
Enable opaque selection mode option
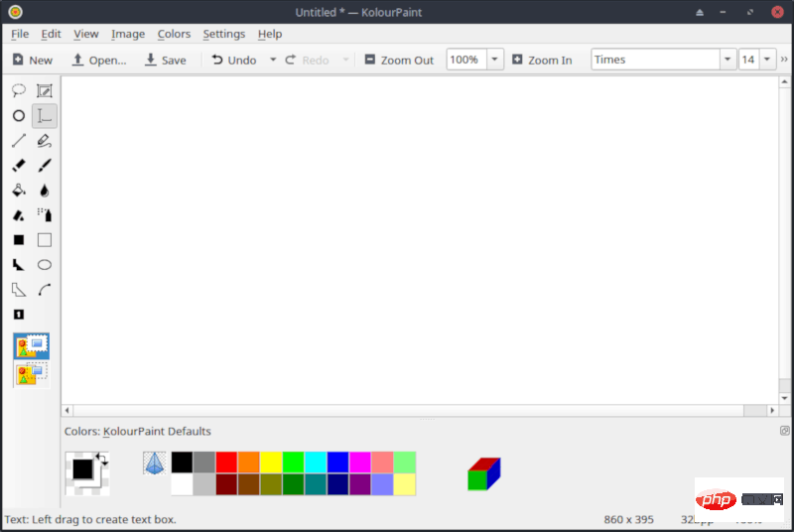pos(32,346)
